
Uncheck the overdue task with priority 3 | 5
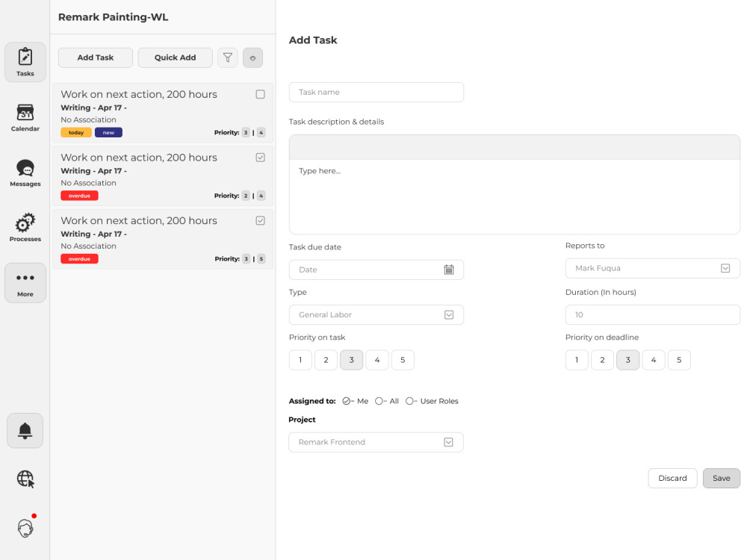[x=260, y=220]
